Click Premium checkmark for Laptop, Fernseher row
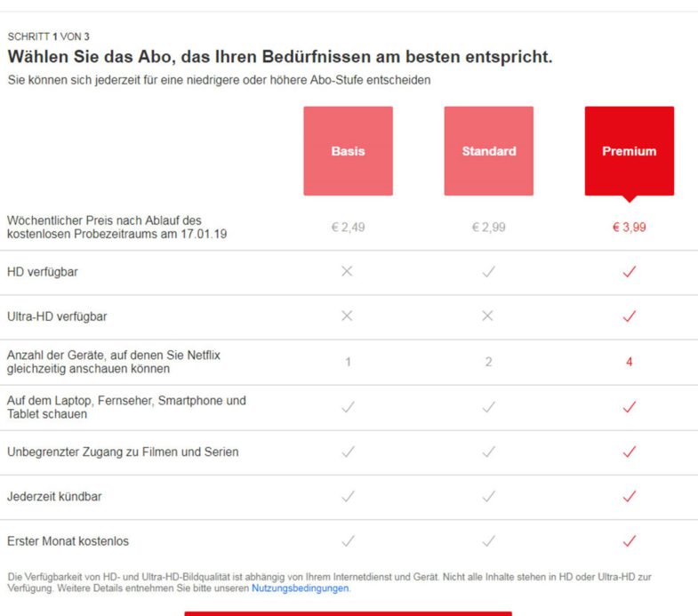This screenshot has width=698, height=616. (630, 407)
